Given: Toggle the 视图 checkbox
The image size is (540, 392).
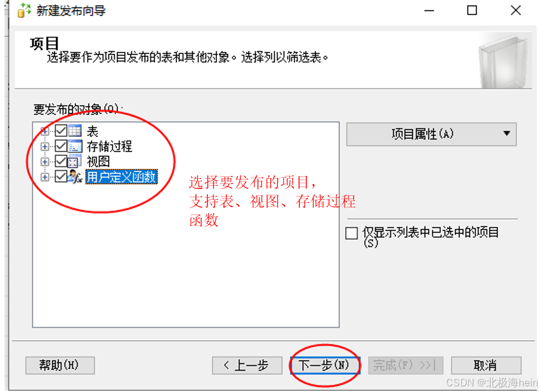Looking at the screenshot, I should (61, 161).
